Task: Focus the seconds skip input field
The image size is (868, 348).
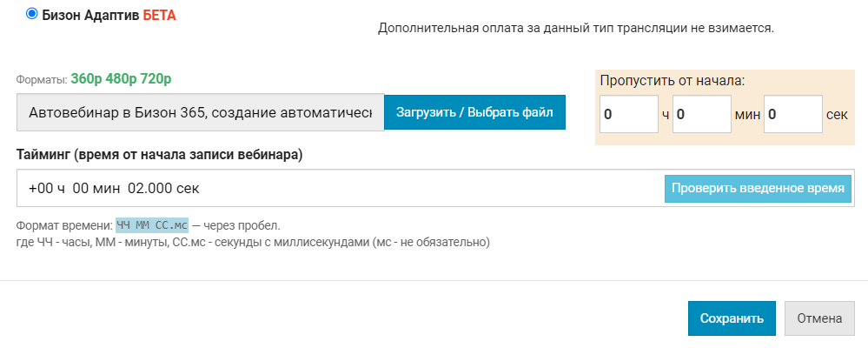Action: (x=792, y=114)
